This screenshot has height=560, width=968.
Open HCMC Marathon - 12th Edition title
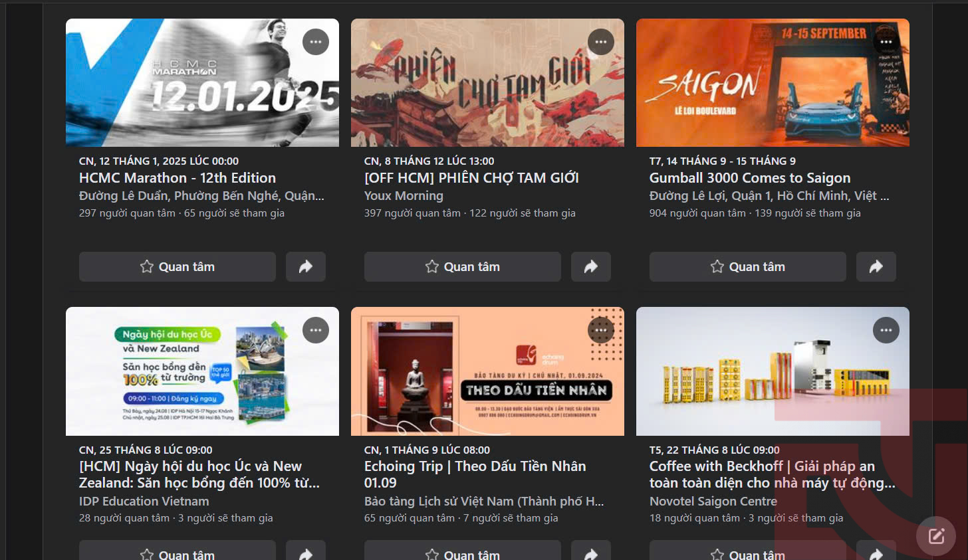(178, 178)
